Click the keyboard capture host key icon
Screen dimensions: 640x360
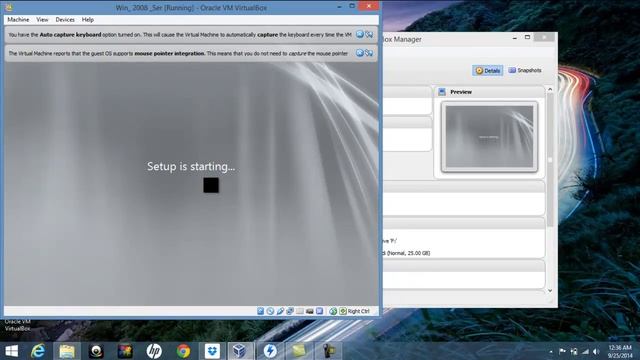(x=343, y=311)
